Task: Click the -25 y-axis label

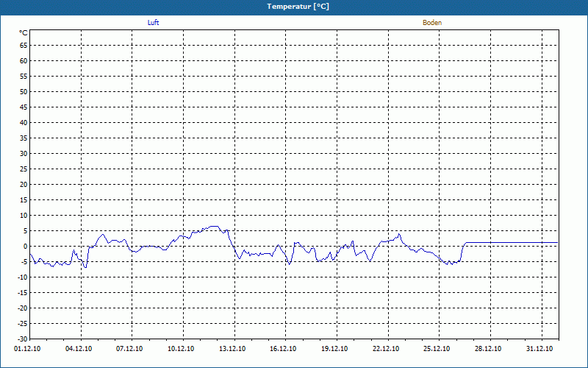Action: coord(23,324)
